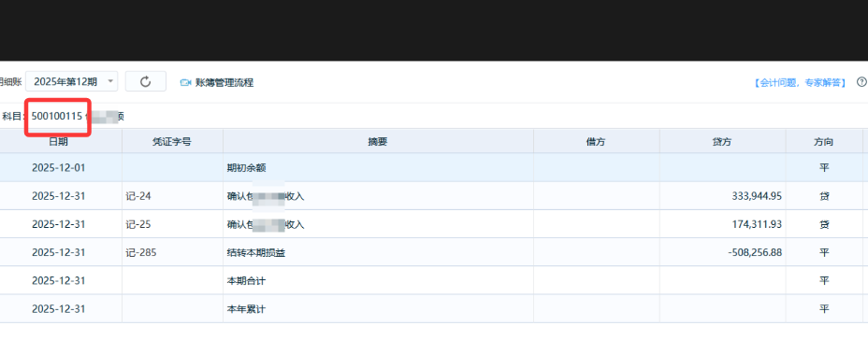The width and height of the screenshot is (868, 340).
Task: Select account code 500100115
Action: tap(57, 116)
